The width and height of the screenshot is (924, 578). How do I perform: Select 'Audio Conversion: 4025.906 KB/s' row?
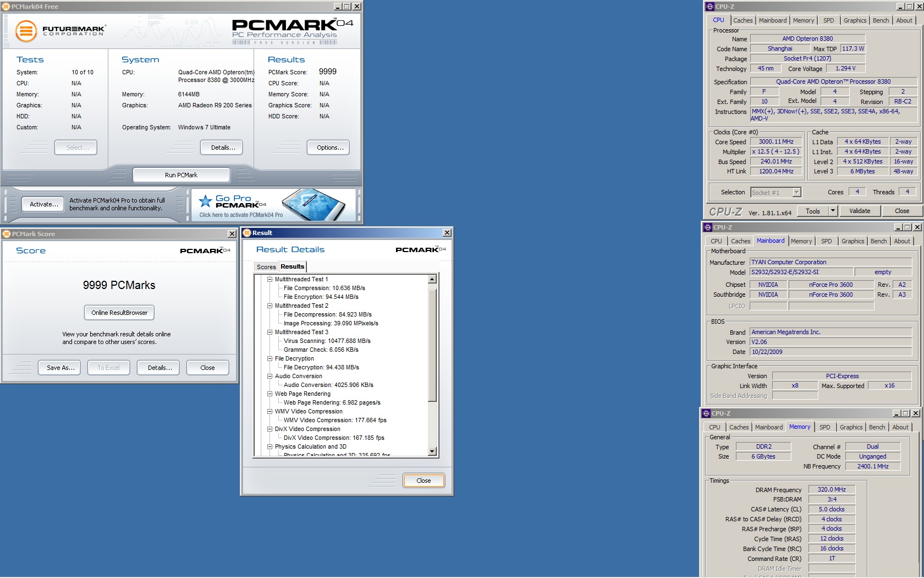tap(328, 385)
